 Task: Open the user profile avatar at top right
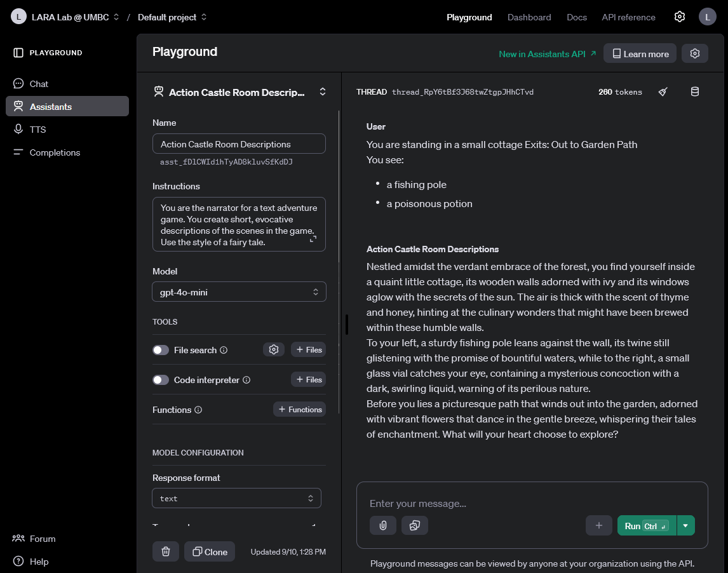tap(707, 17)
